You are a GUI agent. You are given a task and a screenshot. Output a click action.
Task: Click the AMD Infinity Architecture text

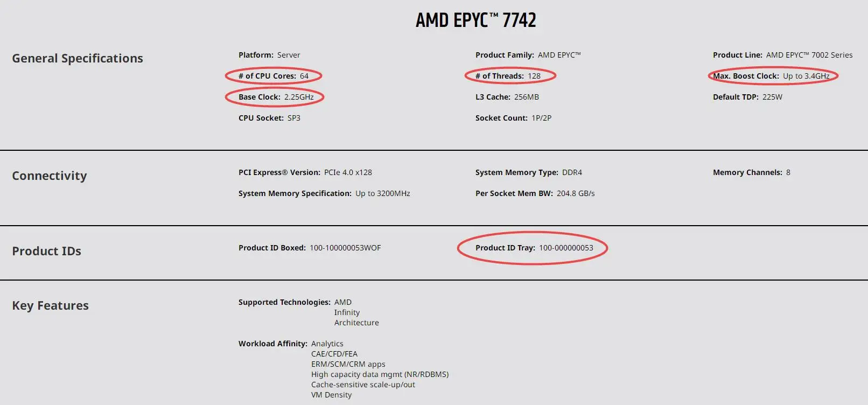356,312
